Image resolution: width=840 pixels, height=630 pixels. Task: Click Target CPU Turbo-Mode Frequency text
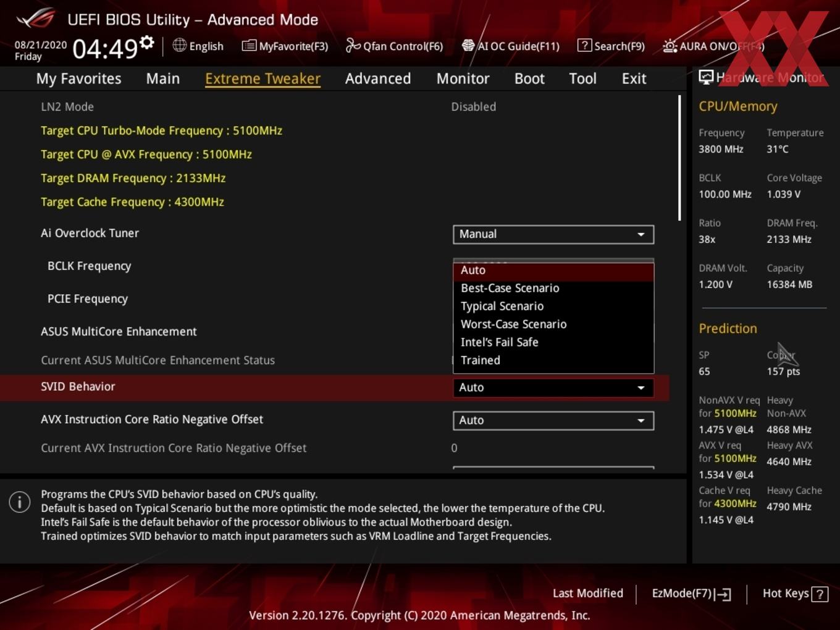click(161, 131)
